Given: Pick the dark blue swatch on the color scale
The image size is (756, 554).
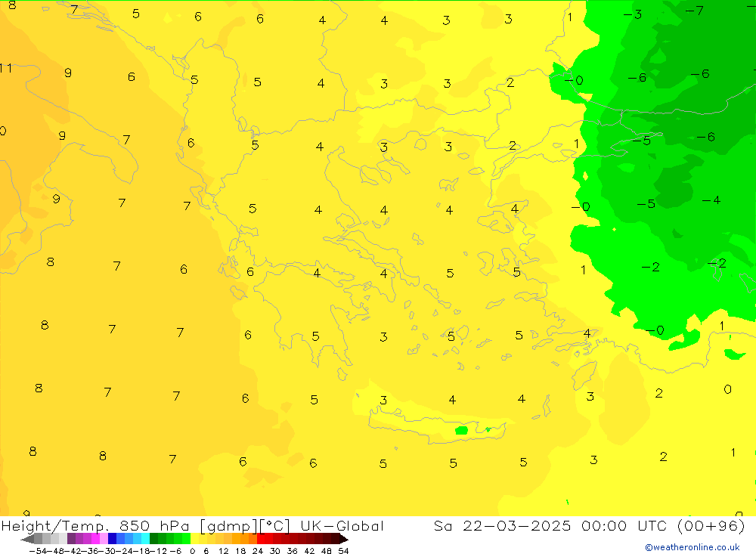Looking at the screenshot, I should click(x=112, y=539).
